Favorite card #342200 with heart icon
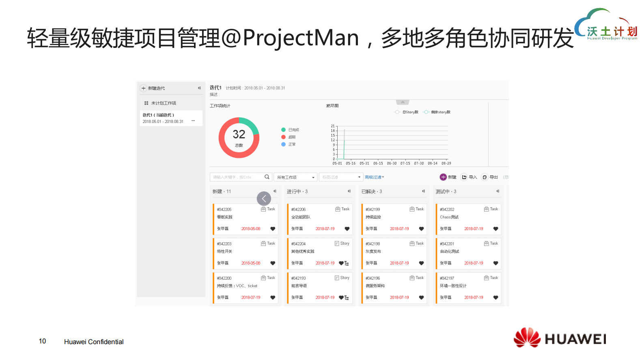Screen dimensions: 644x362 (x=273, y=297)
